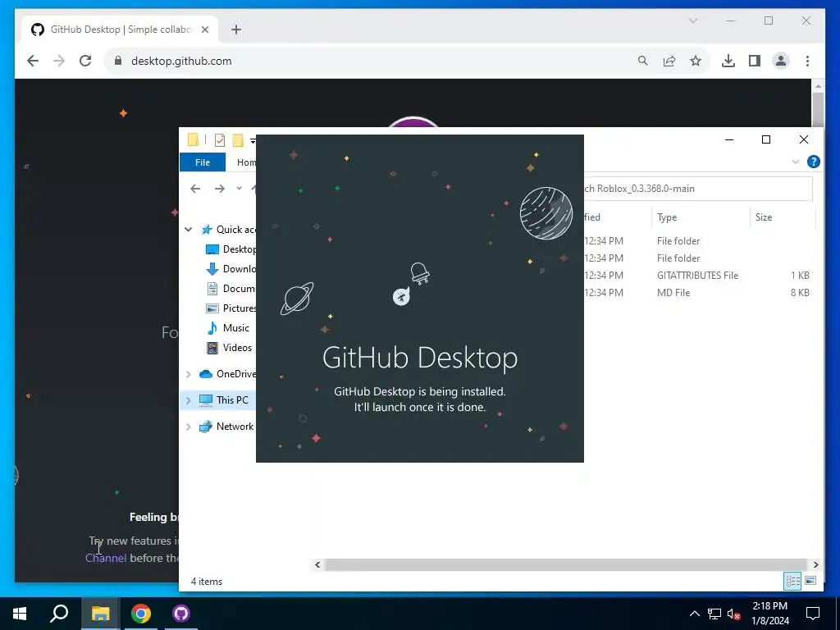Switch to Large icons view layout
This screenshot has width=840, height=630.
click(x=810, y=581)
